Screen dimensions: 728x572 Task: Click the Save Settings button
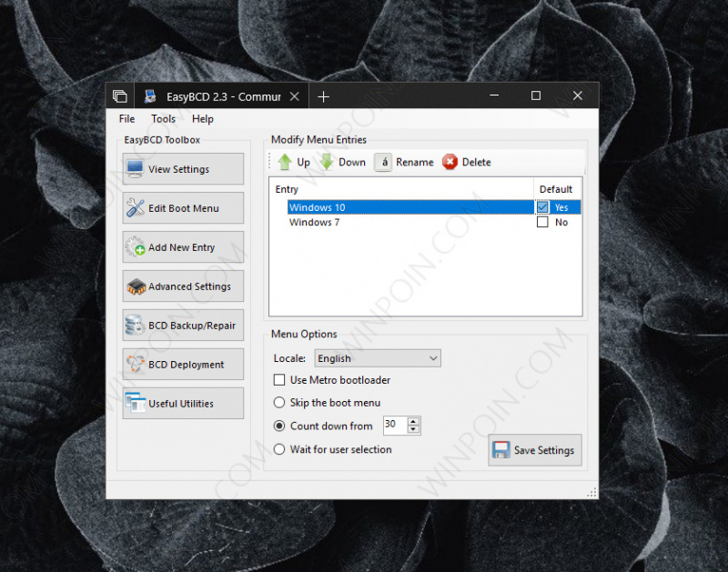(534, 449)
